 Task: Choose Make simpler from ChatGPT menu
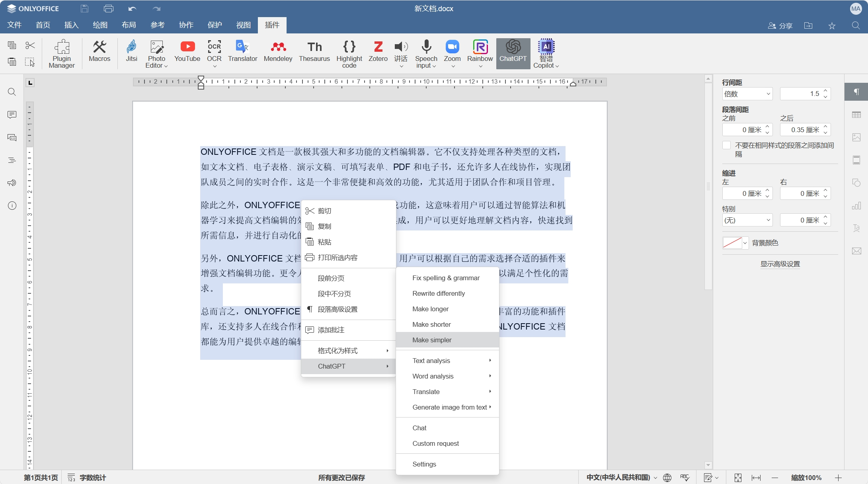click(x=447, y=340)
